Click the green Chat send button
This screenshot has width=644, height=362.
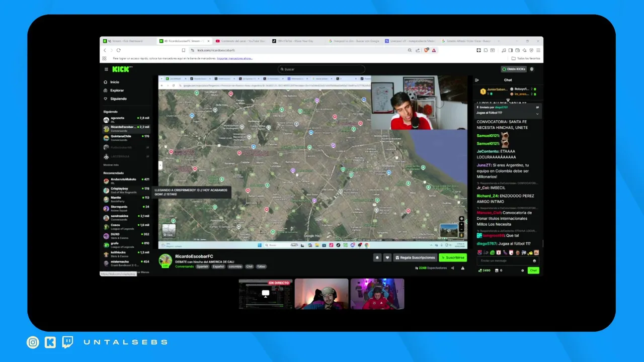click(533, 270)
